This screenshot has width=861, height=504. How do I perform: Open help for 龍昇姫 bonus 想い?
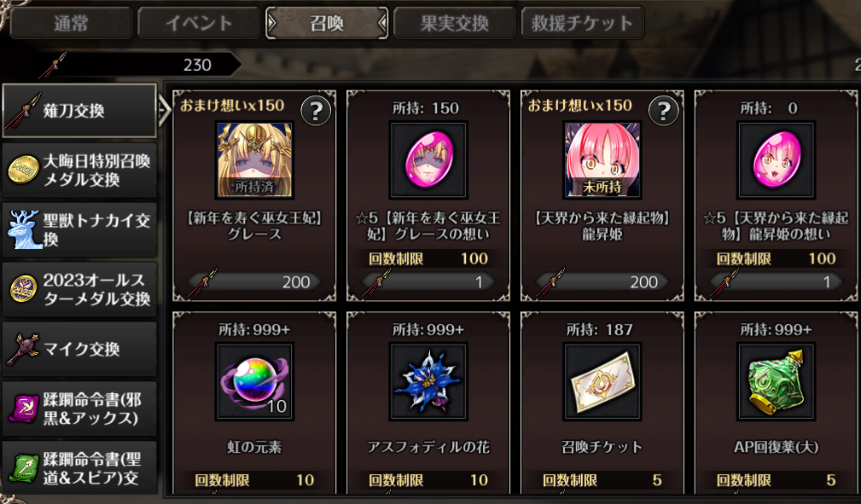(x=663, y=112)
